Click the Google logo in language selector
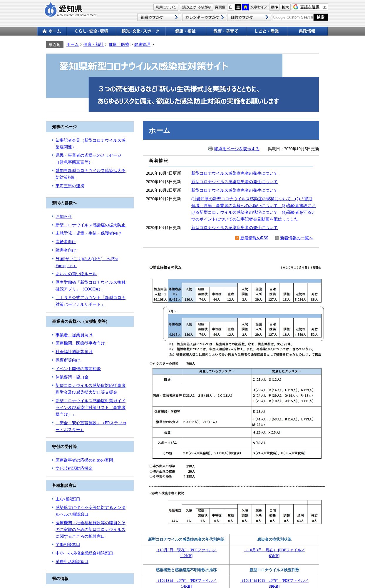The width and height of the screenshot is (365, 588). pos(296,7)
